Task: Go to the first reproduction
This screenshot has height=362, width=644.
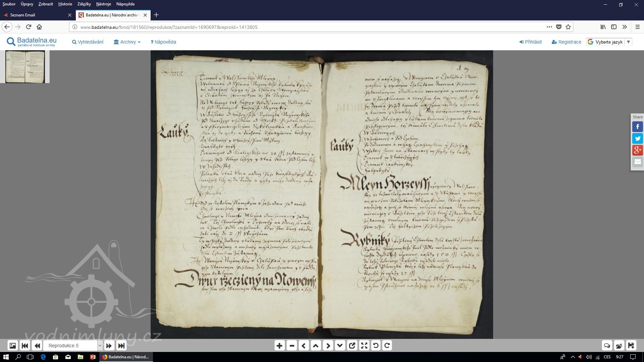Action: pyautogui.click(x=25, y=346)
